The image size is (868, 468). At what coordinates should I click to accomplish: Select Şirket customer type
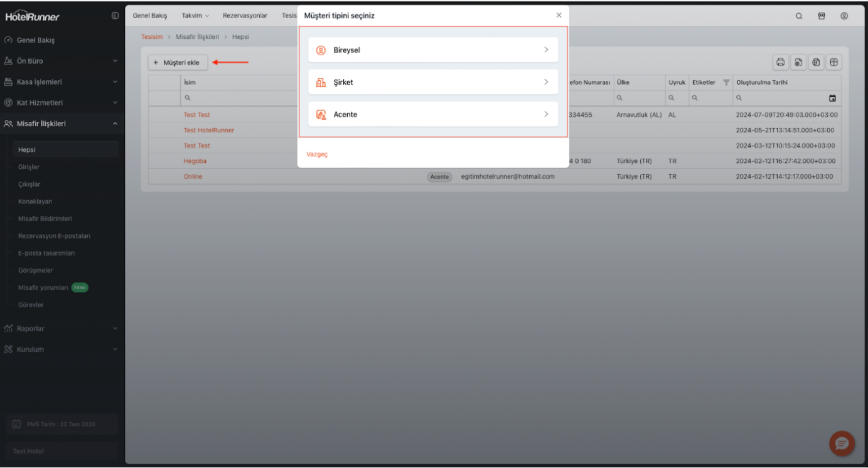pos(432,82)
